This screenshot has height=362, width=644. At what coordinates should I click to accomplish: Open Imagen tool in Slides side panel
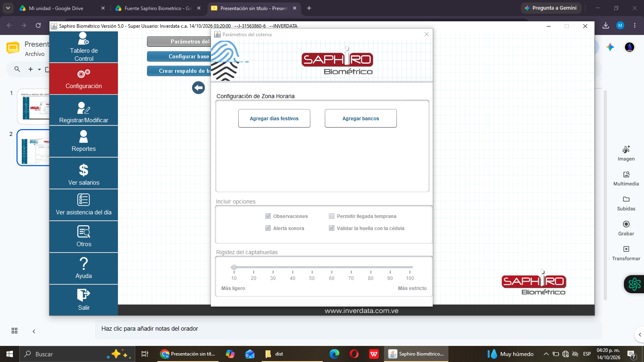pyautogui.click(x=626, y=153)
